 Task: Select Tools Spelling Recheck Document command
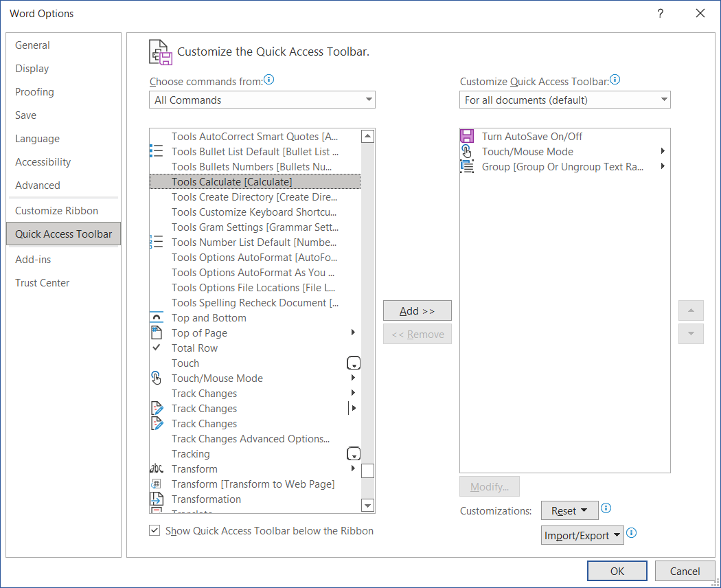pyautogui.click(x=255, y=303)
